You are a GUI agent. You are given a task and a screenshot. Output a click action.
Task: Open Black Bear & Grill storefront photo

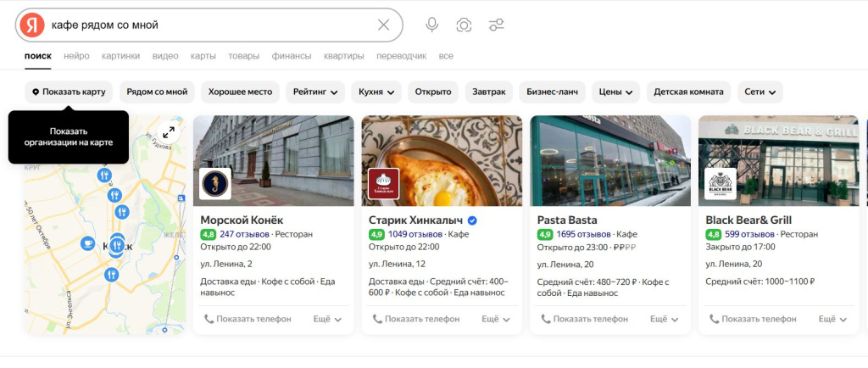pyautogui.click(x=778, y=160)
